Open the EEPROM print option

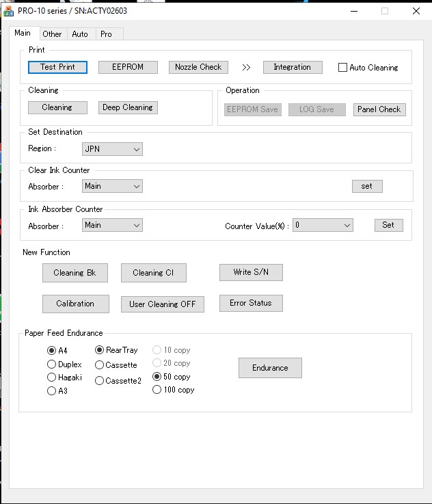click(x=128, y=67)
